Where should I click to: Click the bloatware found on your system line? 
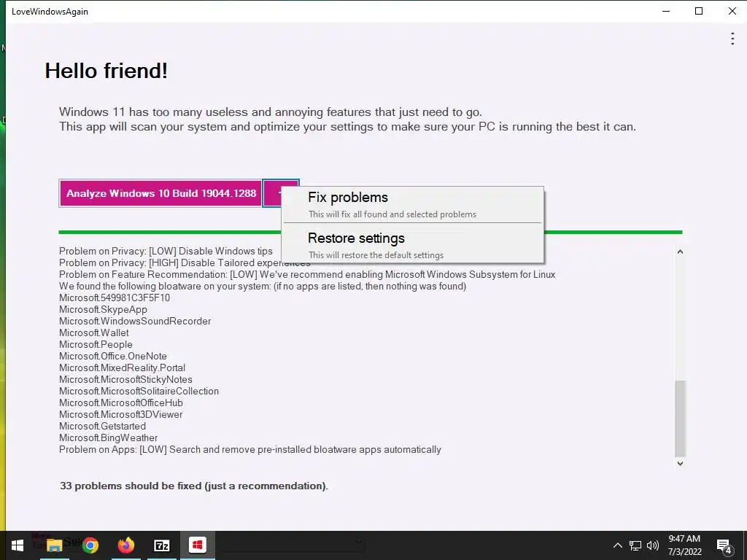point(263,286)
